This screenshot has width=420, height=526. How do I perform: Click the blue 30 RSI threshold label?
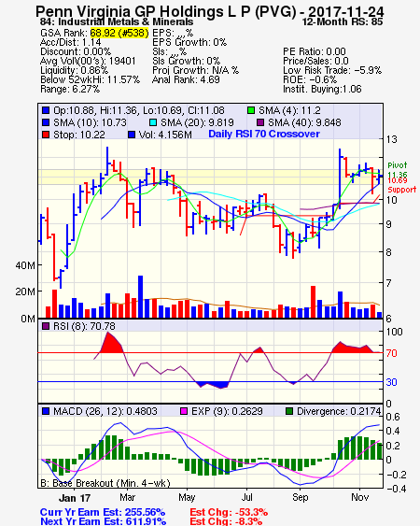(391, 382)
